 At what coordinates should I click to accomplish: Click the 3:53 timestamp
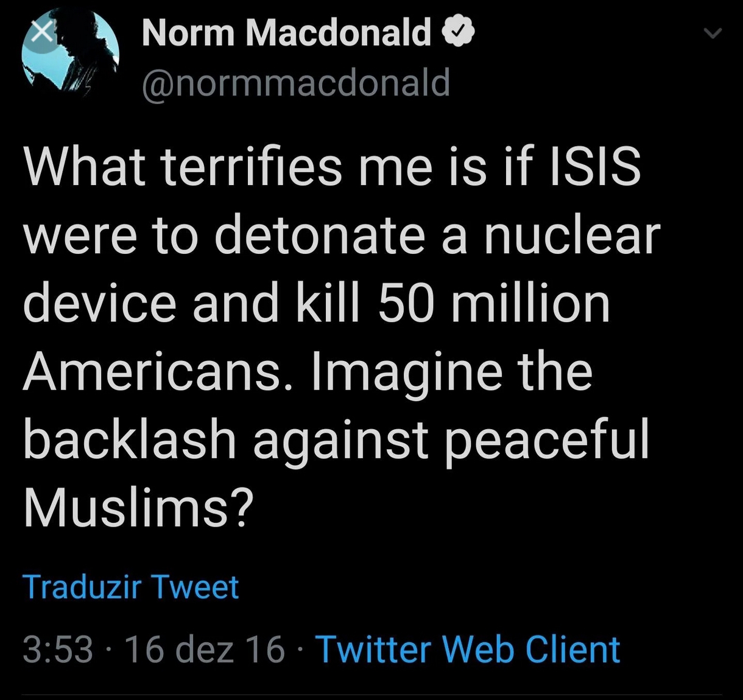(58, 649)
